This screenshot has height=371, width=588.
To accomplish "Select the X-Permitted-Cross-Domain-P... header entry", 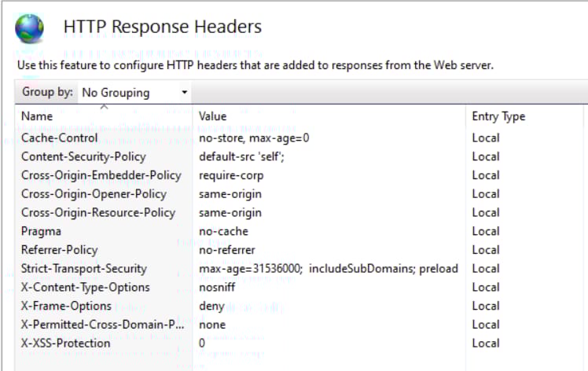I will (x=102, y=325).
